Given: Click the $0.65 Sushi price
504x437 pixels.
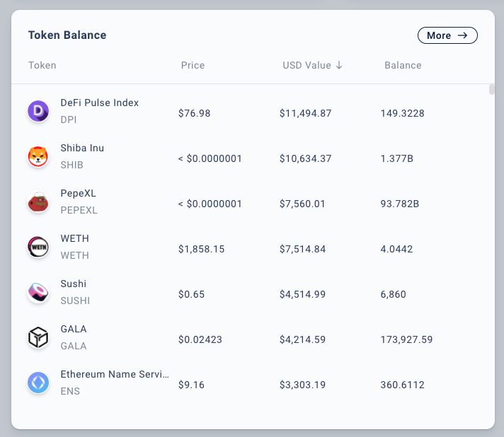Looking at the screenshot, I should coord(191,294).
